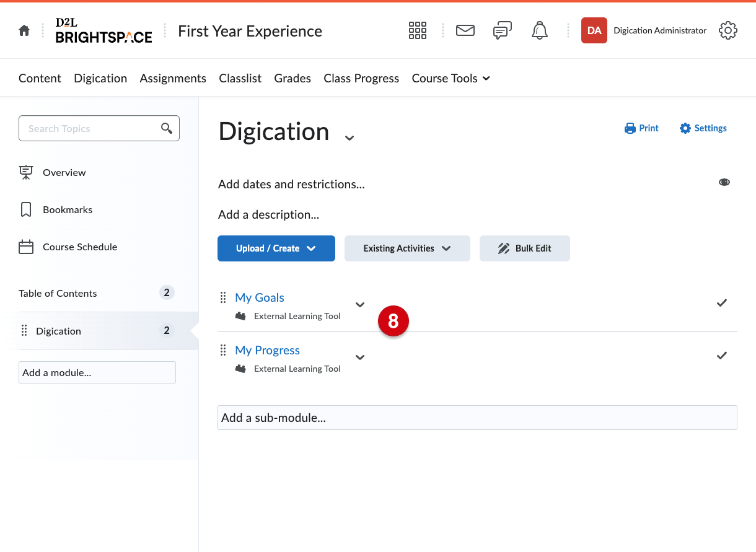The height and width of the screenshot is (552, 756).
Task: Click the Add a sub-module field
Action: pos(477,418)
